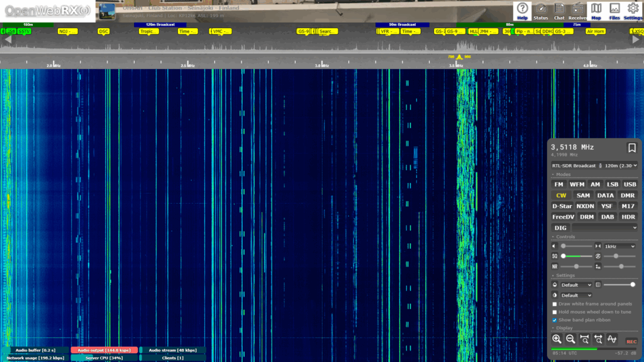644x362 pixels.
Task: Open the Files section
Action: (x=614, y=10)
